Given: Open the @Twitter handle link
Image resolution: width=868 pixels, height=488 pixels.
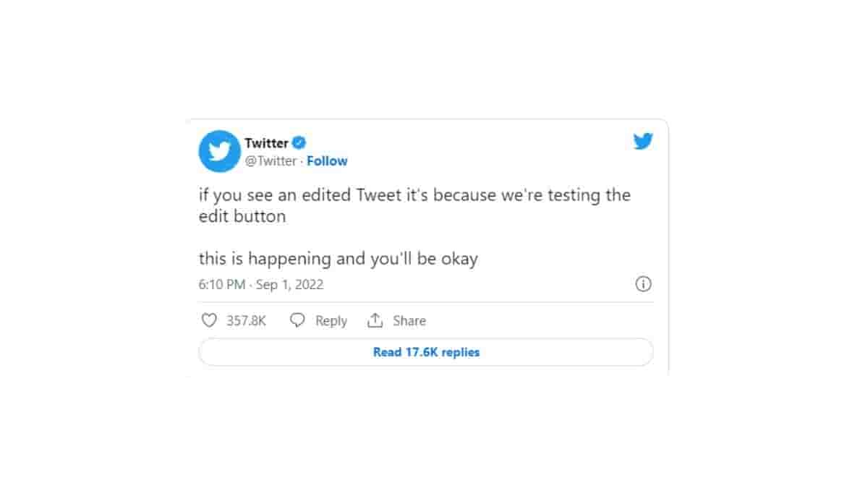Looking at the screenshot, I should 271,161.
